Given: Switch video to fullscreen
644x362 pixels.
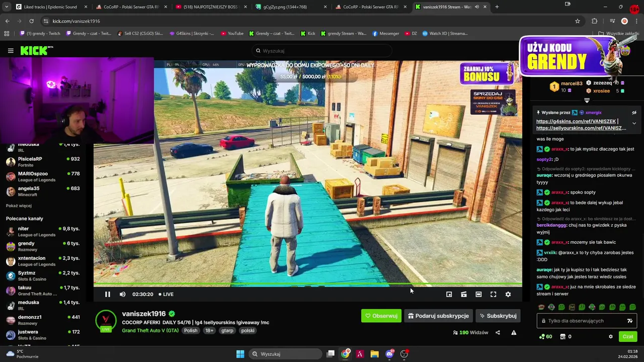Looking at the screenshot, I should 493,294.
